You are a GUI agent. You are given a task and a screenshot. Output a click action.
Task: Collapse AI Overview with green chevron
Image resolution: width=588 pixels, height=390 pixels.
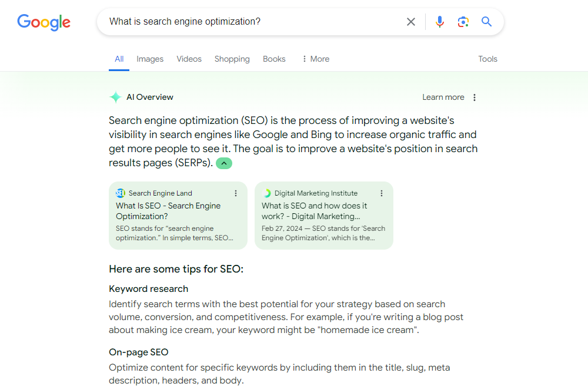pos(224,163)
